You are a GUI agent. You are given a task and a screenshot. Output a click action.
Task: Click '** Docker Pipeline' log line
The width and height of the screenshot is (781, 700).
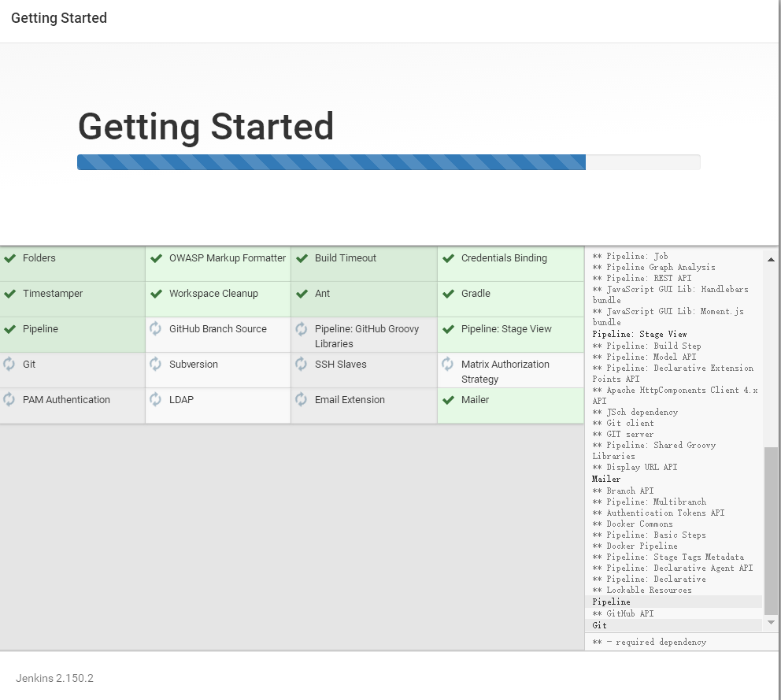[635, 546]
